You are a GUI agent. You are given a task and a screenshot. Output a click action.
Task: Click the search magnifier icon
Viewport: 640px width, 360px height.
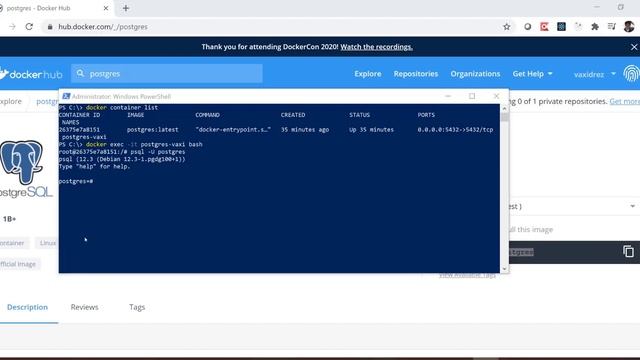click(x=80, y=73)
